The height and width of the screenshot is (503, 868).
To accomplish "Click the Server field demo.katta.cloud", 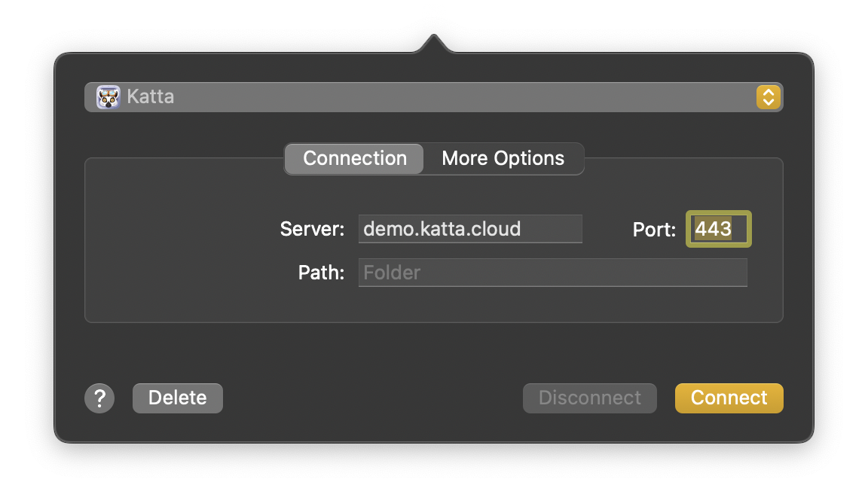I will point(470,229).
